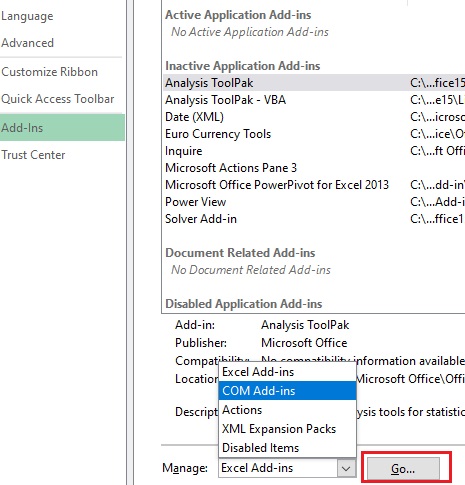Select XML Expansion Packs option
The image size is (465, 485).
pos(287,429)
